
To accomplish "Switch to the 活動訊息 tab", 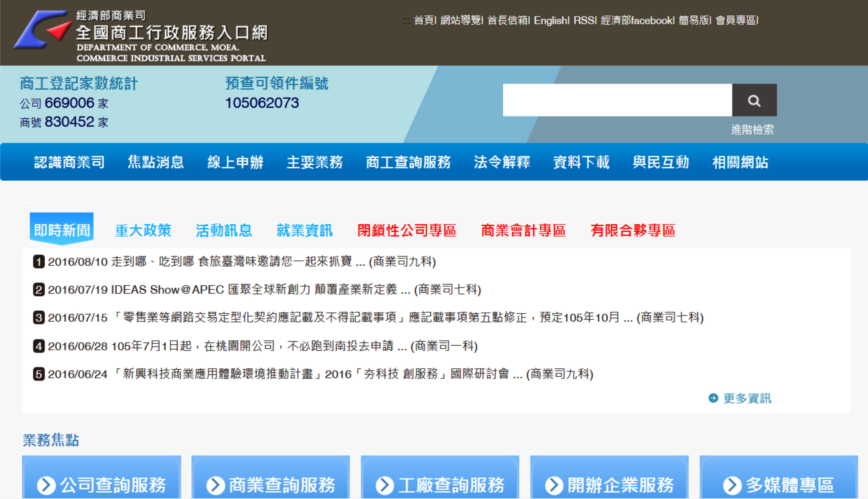I will pos(224,230).
